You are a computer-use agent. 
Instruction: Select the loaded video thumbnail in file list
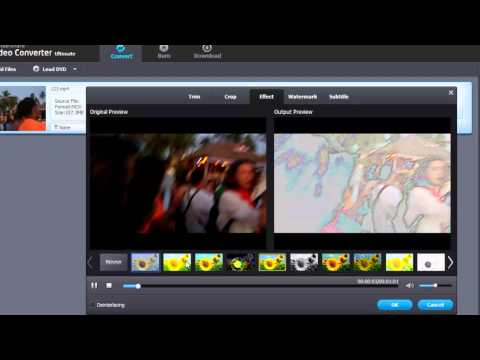tap(23, 108)
